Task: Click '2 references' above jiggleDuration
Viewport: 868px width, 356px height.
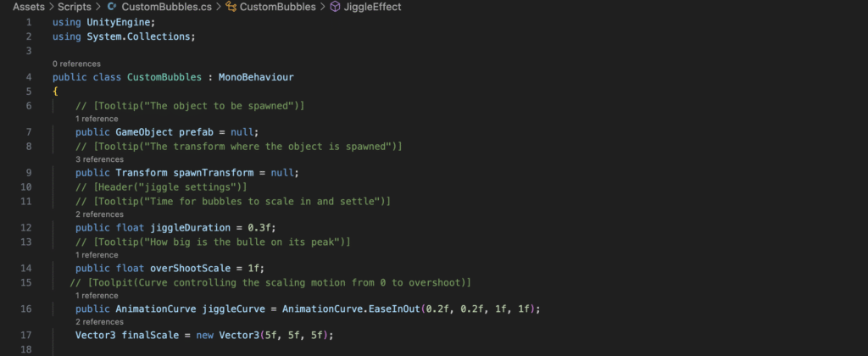Action: pyautogui.click(x=99, y=214)
